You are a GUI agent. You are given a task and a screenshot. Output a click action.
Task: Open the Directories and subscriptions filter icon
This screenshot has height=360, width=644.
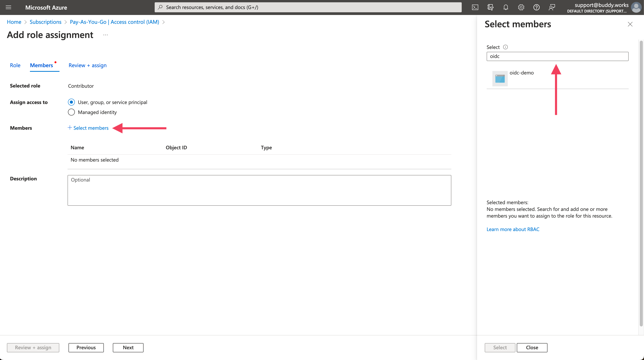[490, 7]
